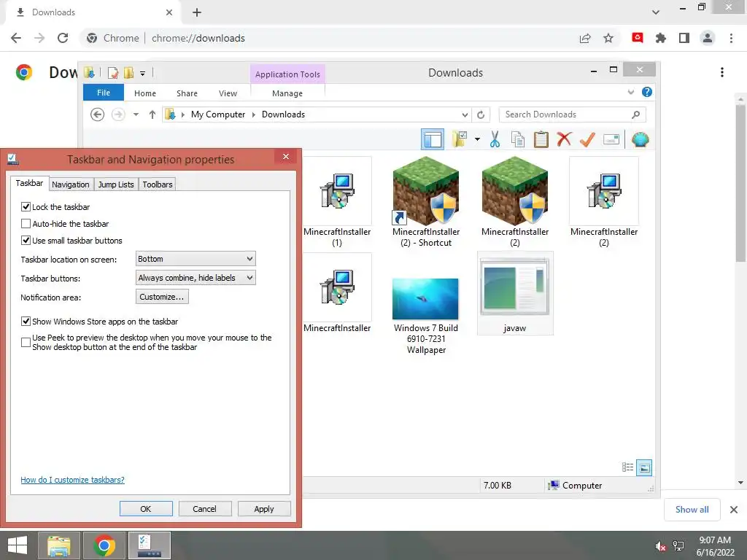Click the red X Delete icon
This screenshot has height=560, width=747.
point(564,139)
